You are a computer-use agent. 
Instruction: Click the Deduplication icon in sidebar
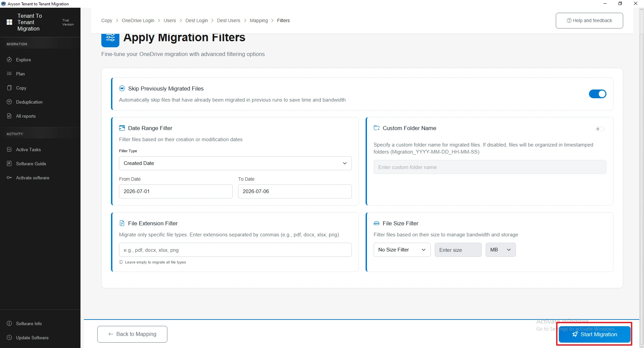[9, 102]
